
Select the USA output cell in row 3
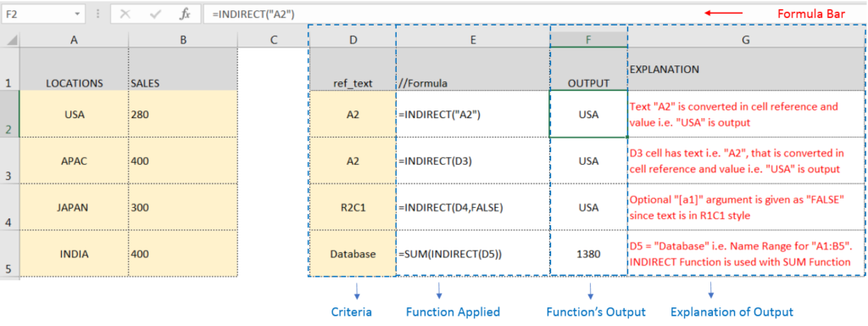(x=589, y=160)
